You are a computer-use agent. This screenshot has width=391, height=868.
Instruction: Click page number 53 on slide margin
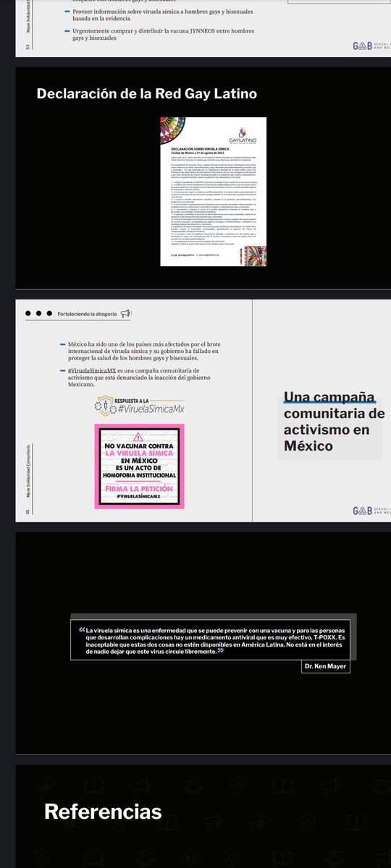tap(27, 46)
